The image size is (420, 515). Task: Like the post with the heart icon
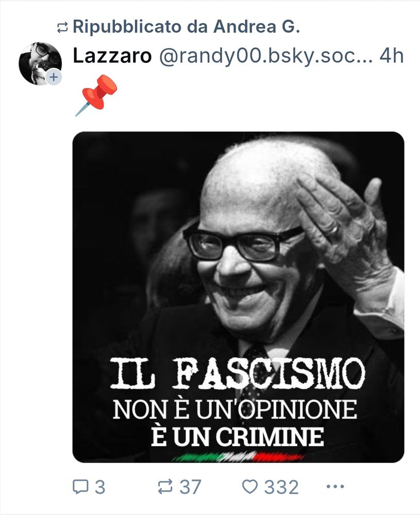(250, 487)
